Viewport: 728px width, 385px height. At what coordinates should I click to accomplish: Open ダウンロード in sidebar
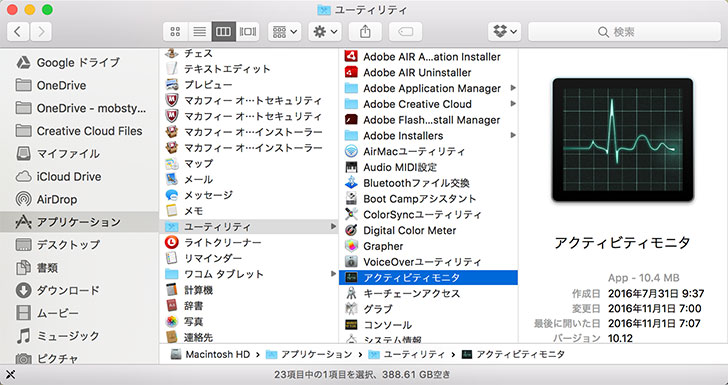(x=79, y=290)
